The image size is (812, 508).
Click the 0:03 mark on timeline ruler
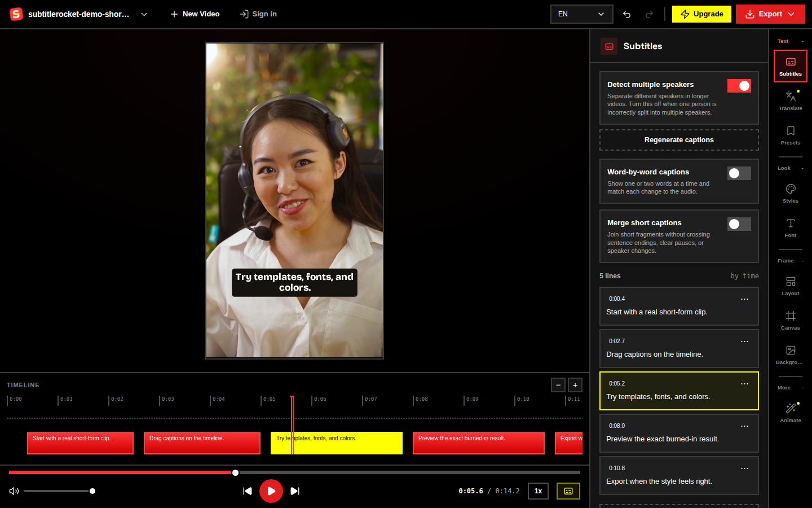coord(168,399)
